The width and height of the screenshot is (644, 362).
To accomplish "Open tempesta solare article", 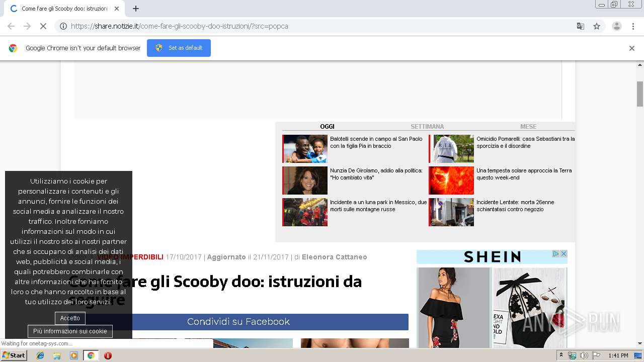I will click(x=524, y=174).
